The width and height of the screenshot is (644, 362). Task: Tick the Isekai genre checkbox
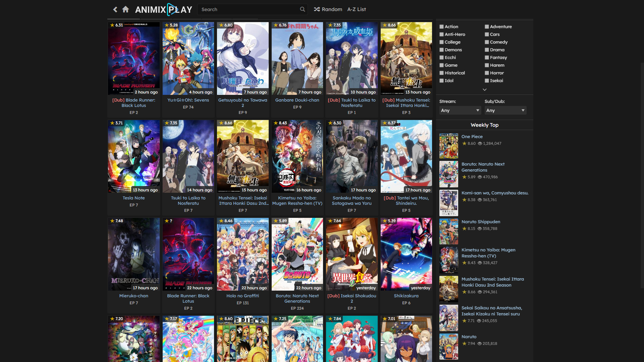[487, 80]
